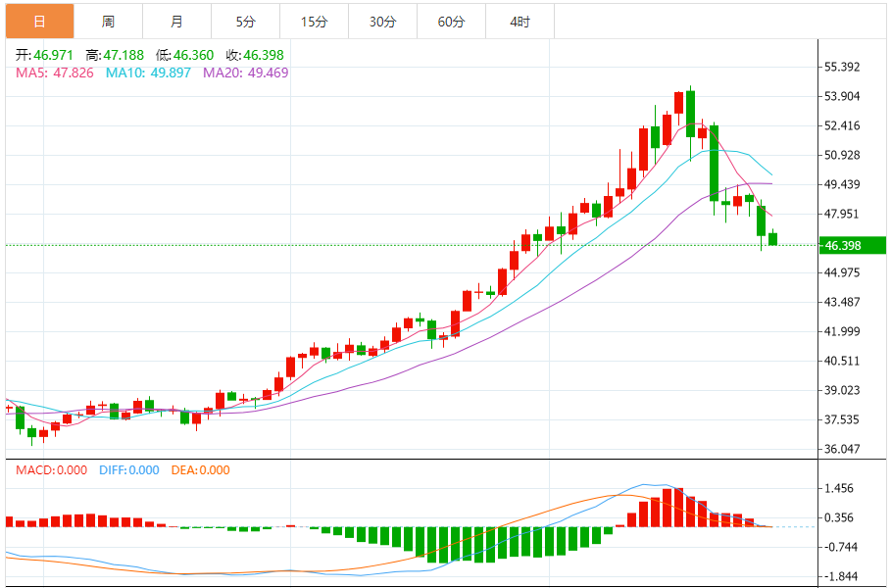891x588 pixels.
Task: Click the tallest peak candlestick on chart
Action: (x=690, y=113)
